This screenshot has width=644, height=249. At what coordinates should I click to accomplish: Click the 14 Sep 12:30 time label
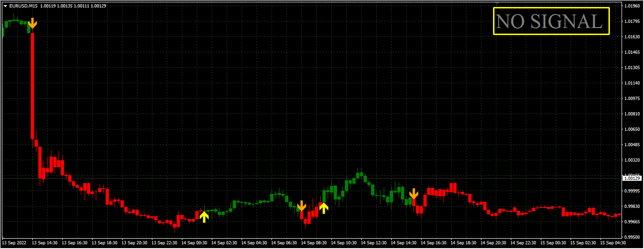[375, 243]
